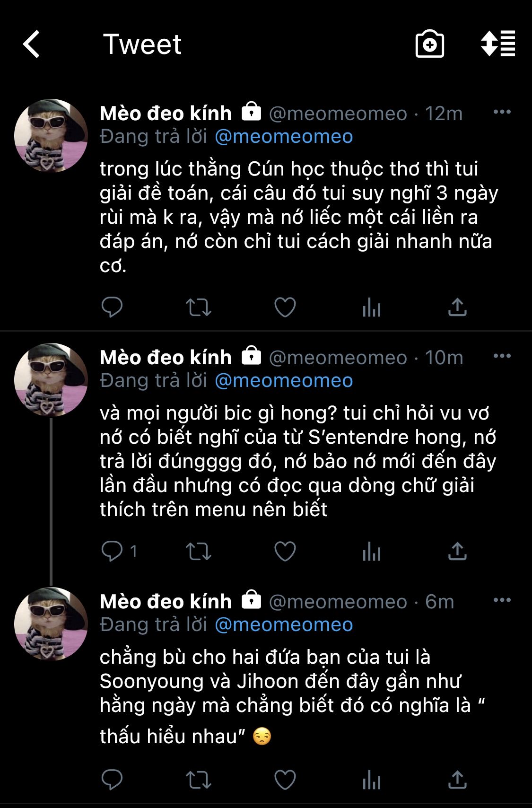
Task: View analytics of the 6m tweet
Action: (372, 780)
